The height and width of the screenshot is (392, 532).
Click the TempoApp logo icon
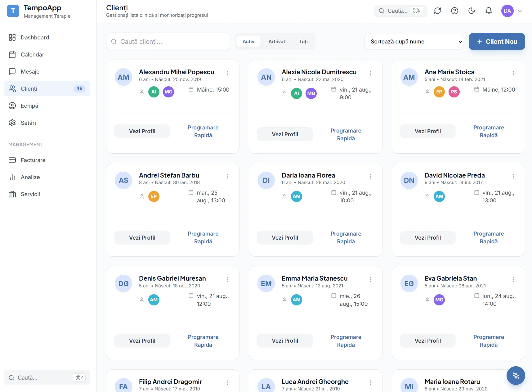13,11
